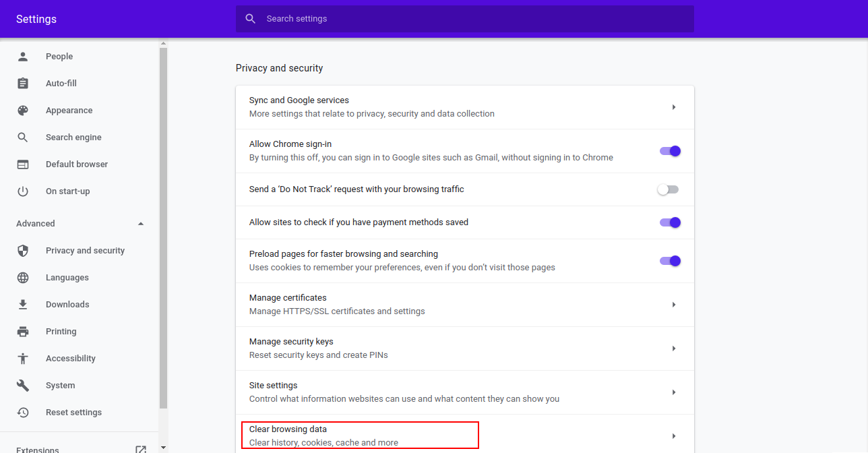Disable Allow Chrome sign-in
The width and height of the screenshot is (868, 453).
[x=669, y=151]
